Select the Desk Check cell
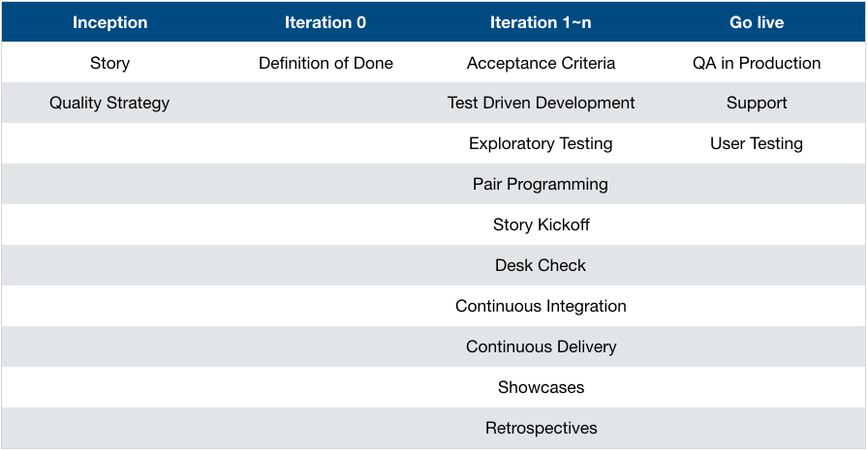Screen dimensions: 868x451 (x=541, y=265)
